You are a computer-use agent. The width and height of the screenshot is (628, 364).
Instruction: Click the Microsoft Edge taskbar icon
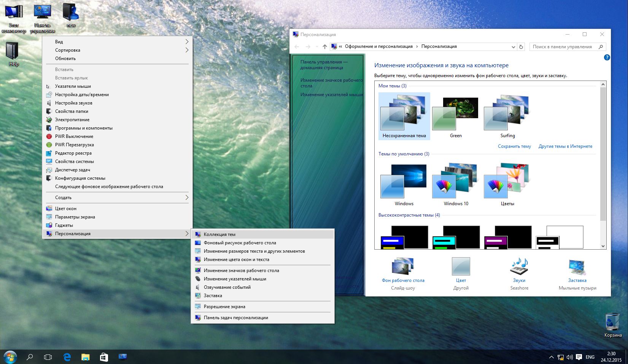[67, 357]
